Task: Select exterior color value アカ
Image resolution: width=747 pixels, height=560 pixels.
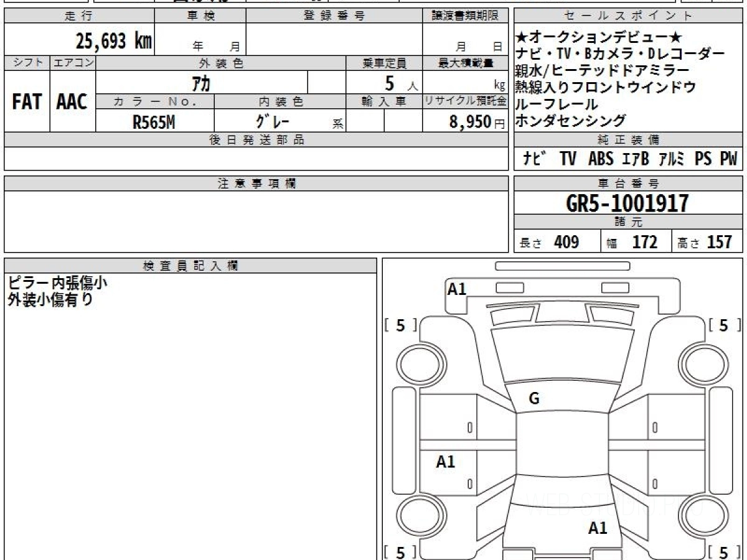Action: 201,82
